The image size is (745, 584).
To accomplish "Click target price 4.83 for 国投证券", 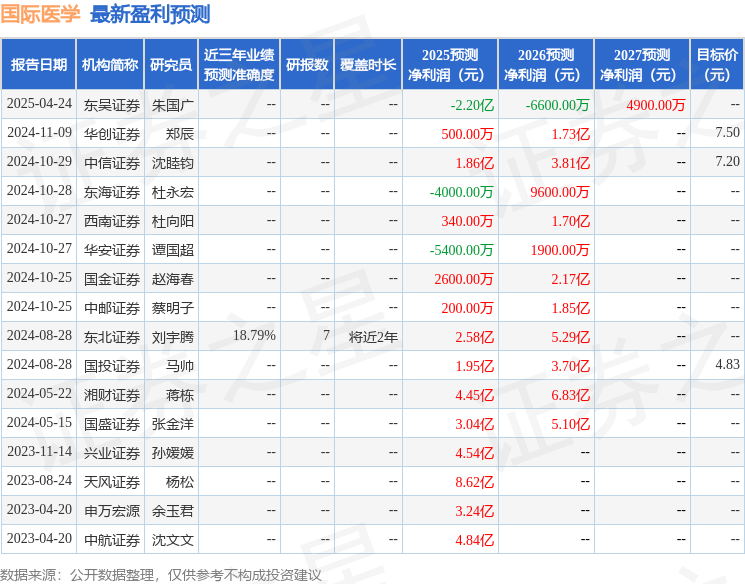I will [727, 364].
